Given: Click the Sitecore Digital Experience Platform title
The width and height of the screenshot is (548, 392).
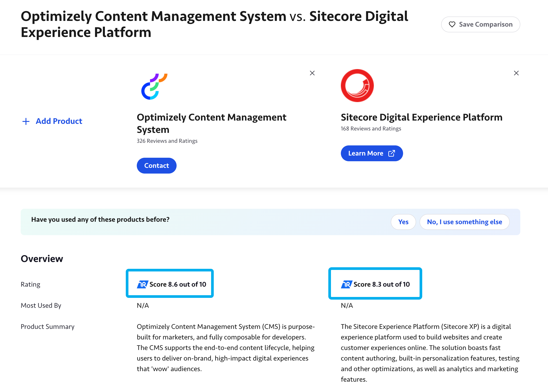Looking at the screenshot, I should (422, 117).
